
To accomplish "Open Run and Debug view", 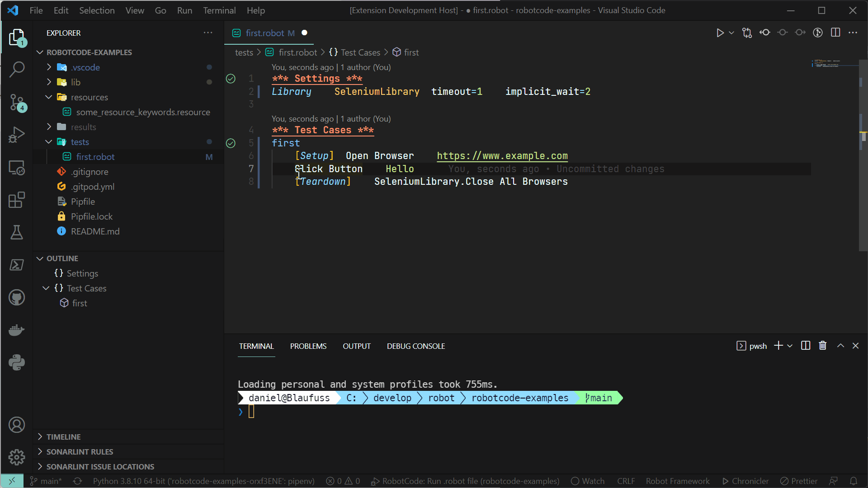I will (x=17, y=135).
